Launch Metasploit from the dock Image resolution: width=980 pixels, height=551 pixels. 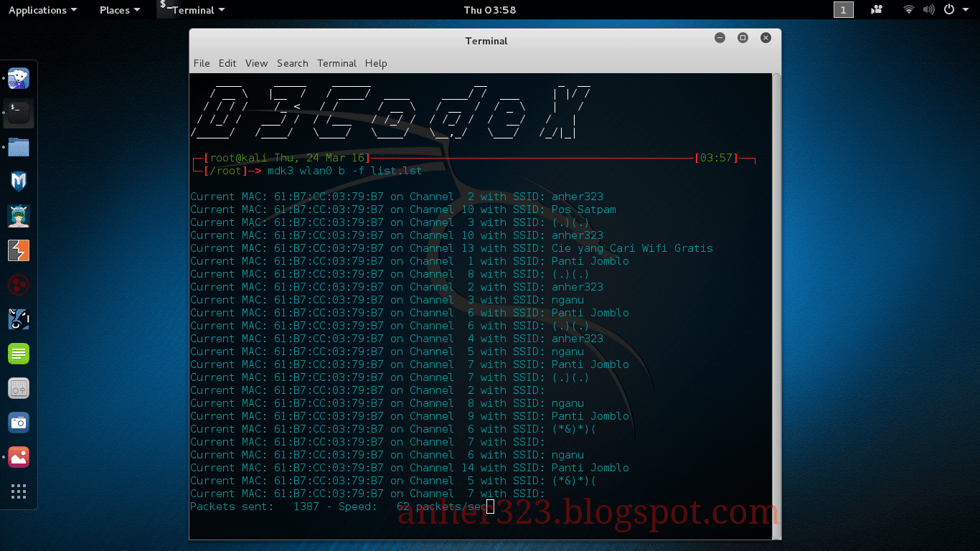[19, 182]
